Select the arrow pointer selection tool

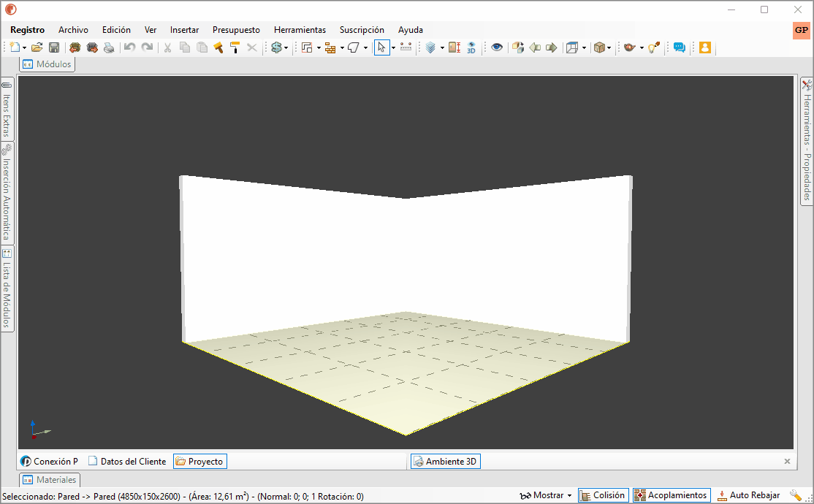381,47
